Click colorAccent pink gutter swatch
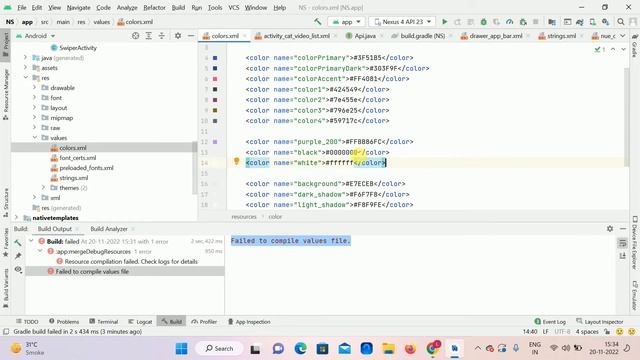 215,79
